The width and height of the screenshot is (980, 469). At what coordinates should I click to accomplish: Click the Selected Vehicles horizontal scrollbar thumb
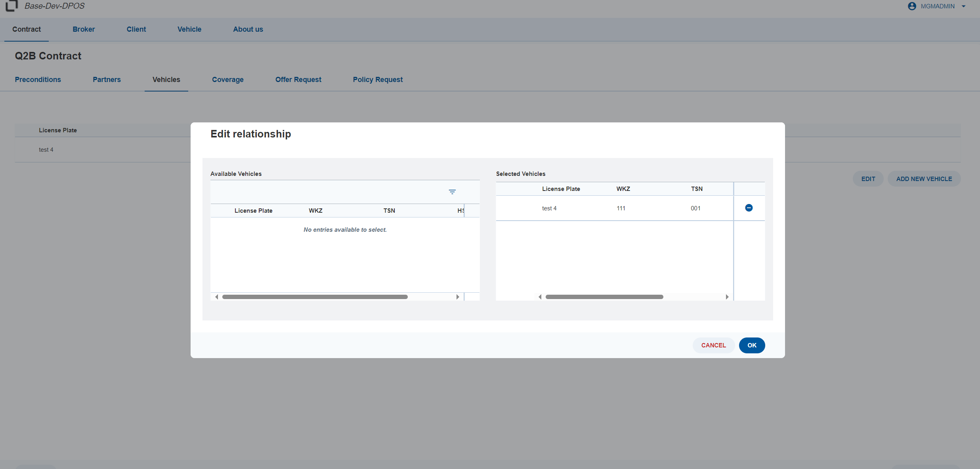coord(604,297)
